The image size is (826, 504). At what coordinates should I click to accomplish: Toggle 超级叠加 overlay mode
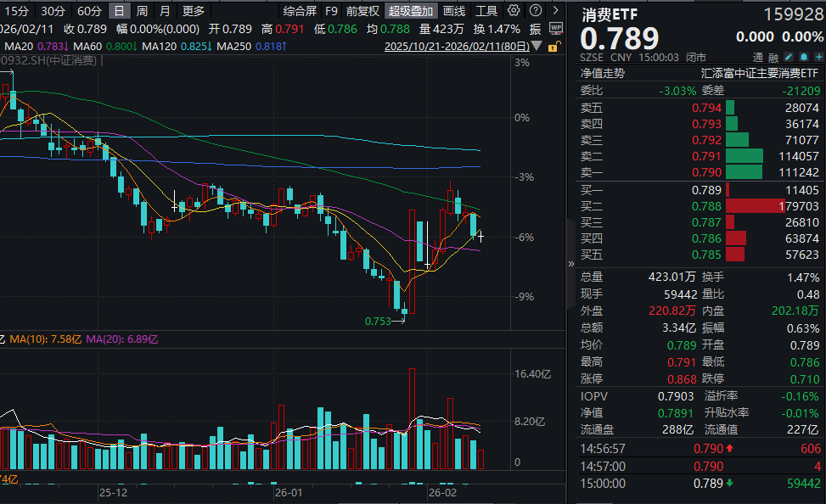point(411,11)
